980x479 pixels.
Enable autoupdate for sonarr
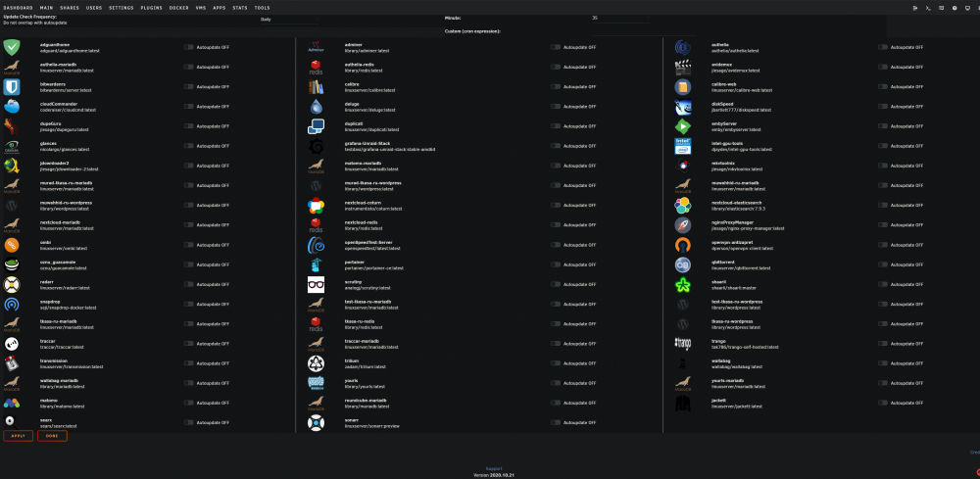pyautogui.click(x=556, y=422)
